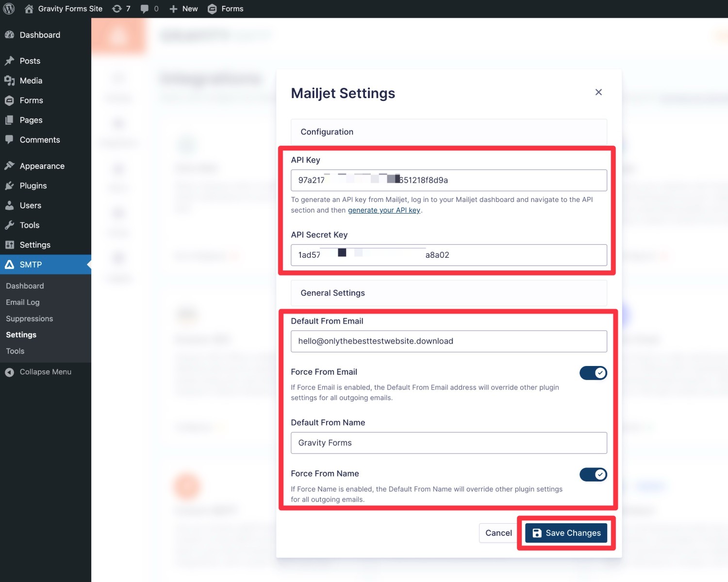Open the comments bubble icon in the admin bar

(x=145, y=9)
